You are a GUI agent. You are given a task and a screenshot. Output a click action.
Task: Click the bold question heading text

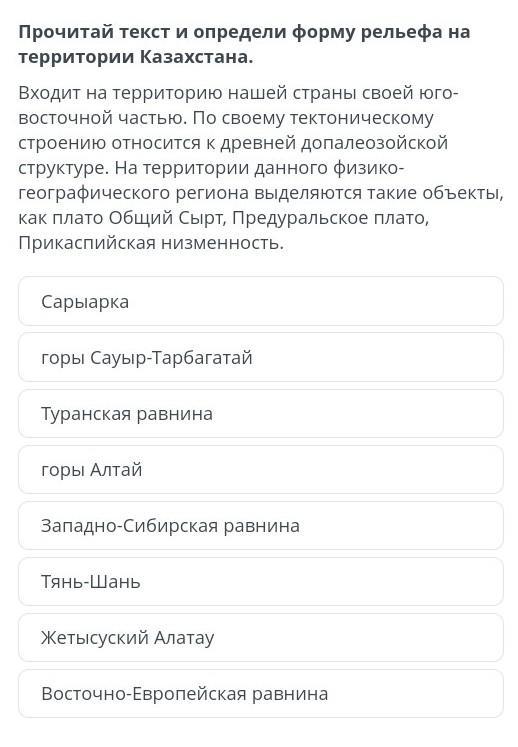point(244,44)
